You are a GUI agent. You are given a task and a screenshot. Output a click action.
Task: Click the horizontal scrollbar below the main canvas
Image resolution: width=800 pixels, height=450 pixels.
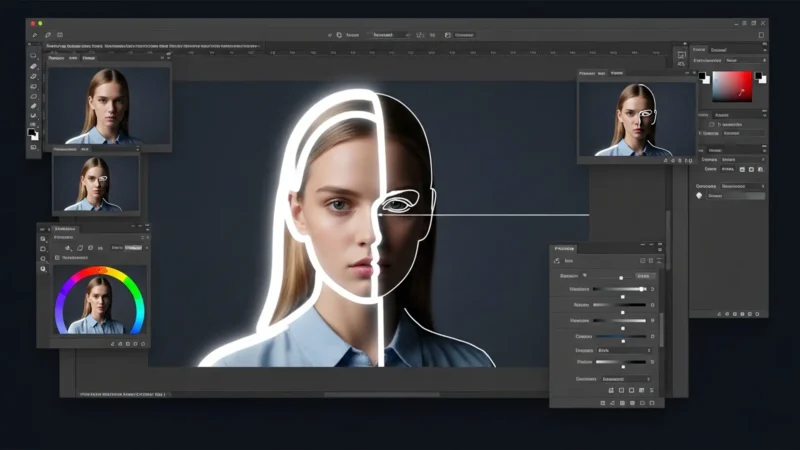click(x=382, y=394)
